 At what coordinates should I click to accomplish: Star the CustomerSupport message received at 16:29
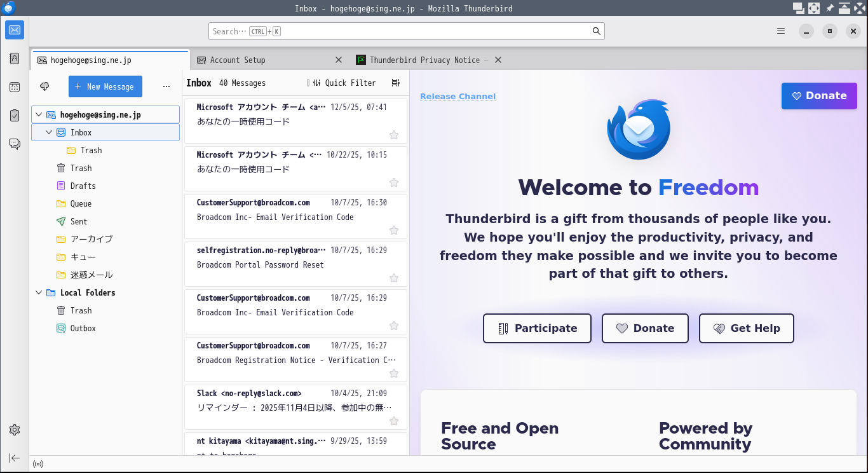tap(394, 326)
